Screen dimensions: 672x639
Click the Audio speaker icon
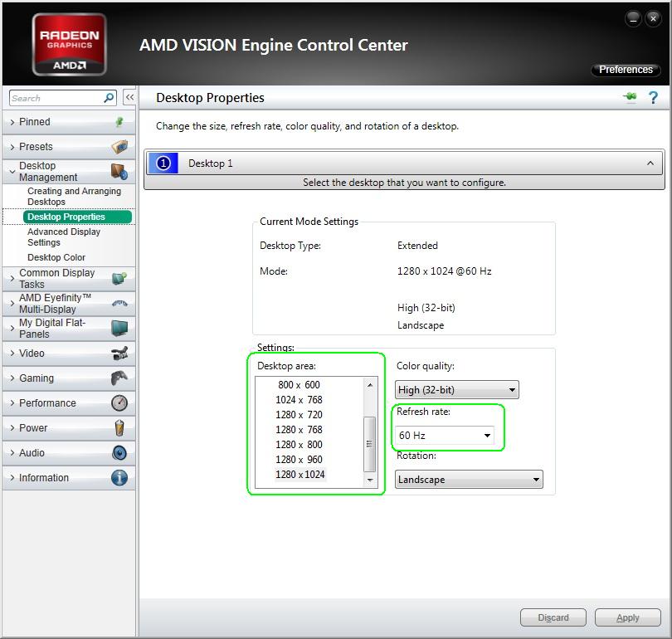coord(119,452)
